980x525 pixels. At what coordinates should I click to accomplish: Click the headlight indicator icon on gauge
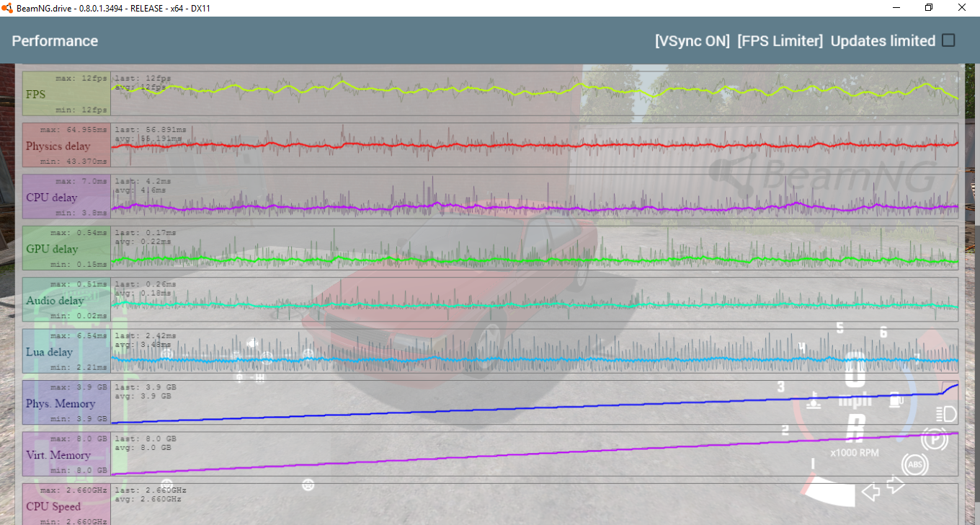(x=945, y=414)
